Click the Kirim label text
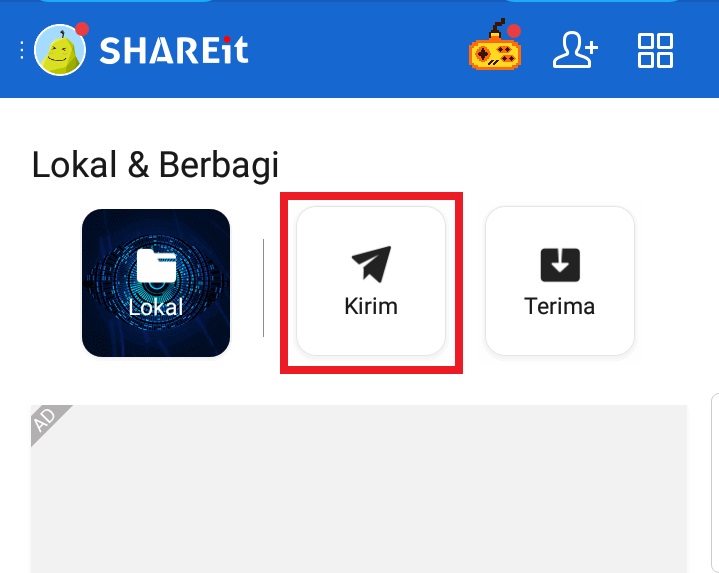 pos(371,306)
